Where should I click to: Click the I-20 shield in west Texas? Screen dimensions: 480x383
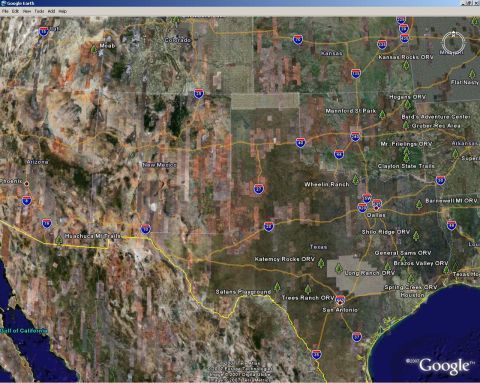(269, 226)
